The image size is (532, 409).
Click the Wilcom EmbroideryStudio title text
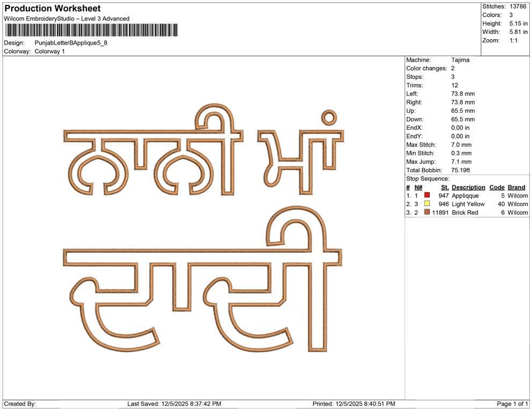click(x=66, y=18)
